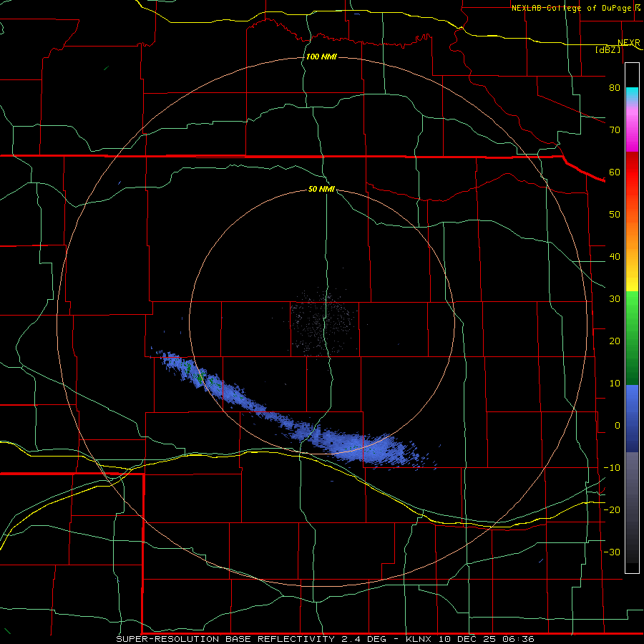Click the 60 dBZ scale value

[x=615, y=172]
